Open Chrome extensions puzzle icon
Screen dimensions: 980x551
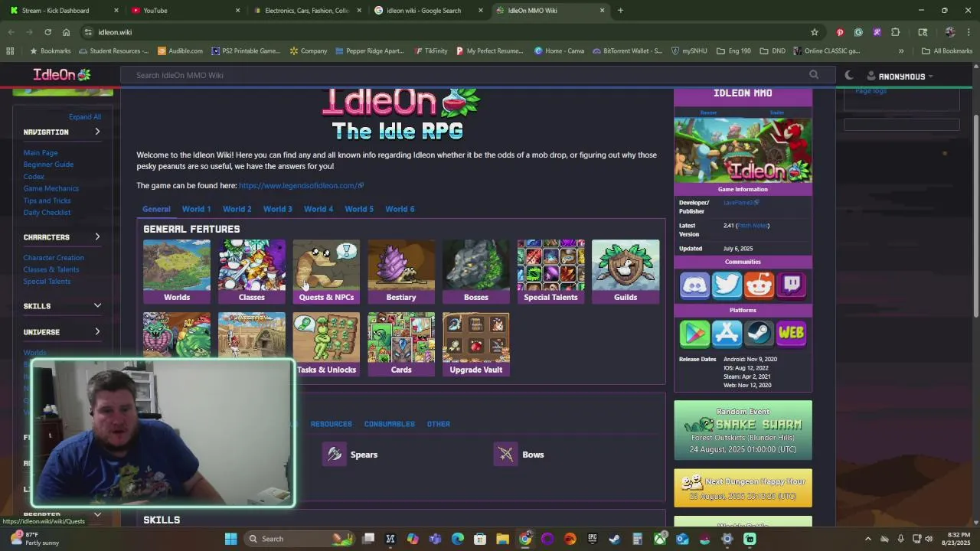895,32
